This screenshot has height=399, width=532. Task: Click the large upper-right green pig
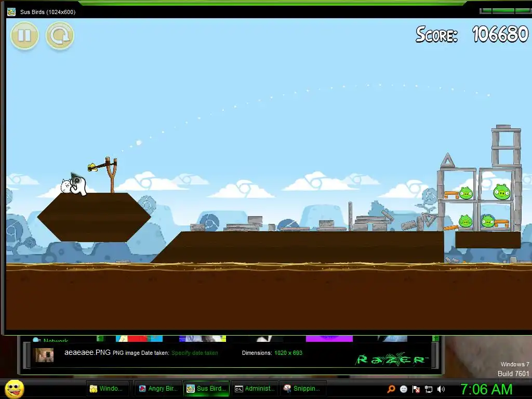pos(502,192)
